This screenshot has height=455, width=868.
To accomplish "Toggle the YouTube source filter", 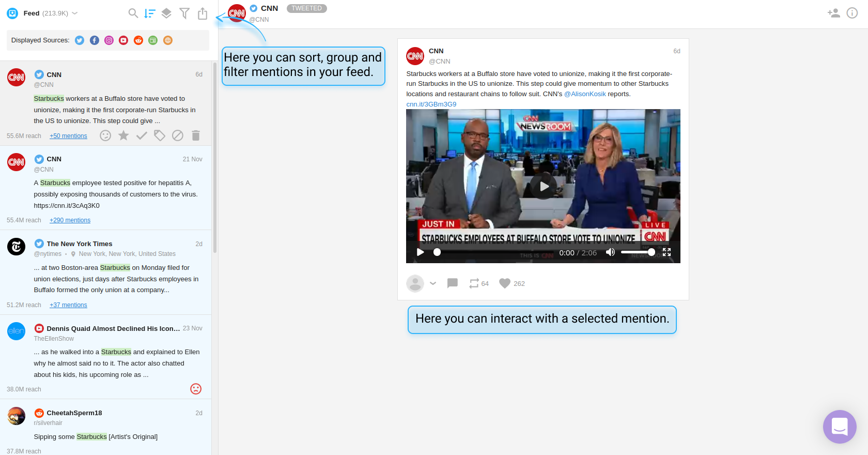I will [123, 40].
